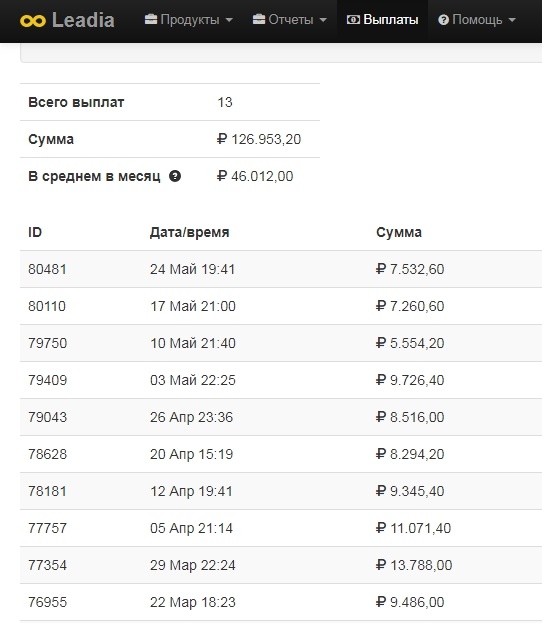Select payout row dated 17 Май 21:00
The image size is (542, 623).
[x=281, y=306]
